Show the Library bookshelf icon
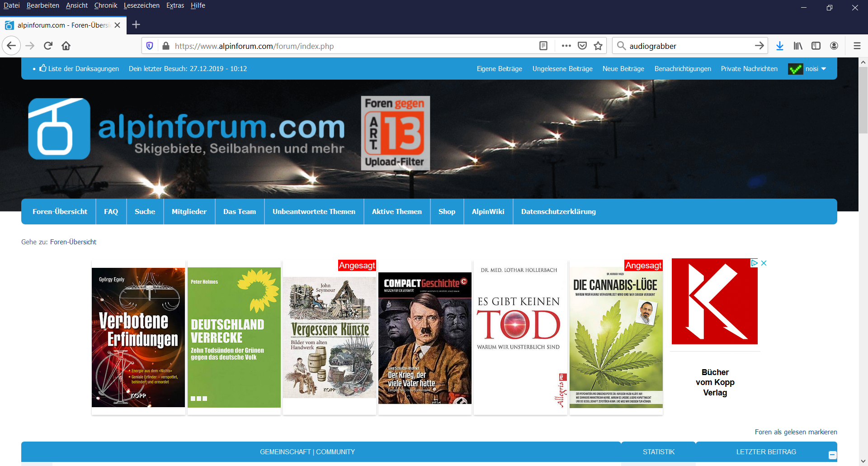868x466 pixels. 798,46
